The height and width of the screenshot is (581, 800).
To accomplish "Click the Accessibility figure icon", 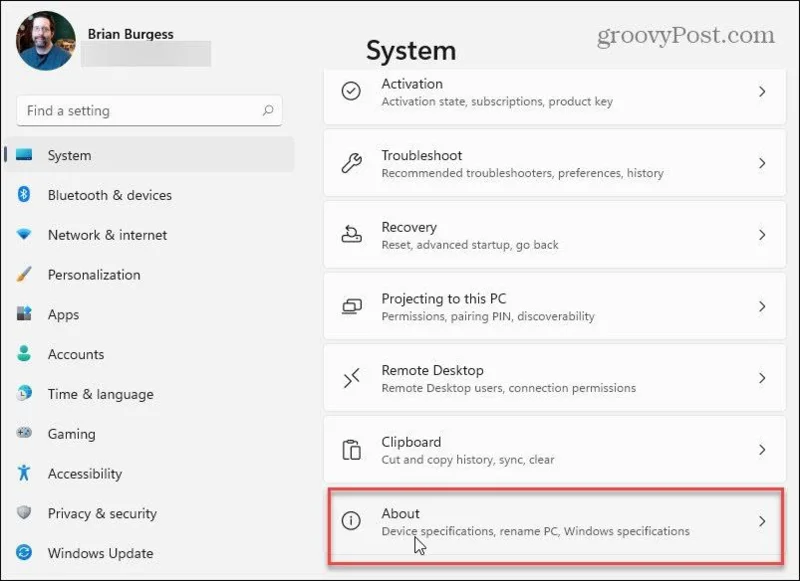I will 24,472.
